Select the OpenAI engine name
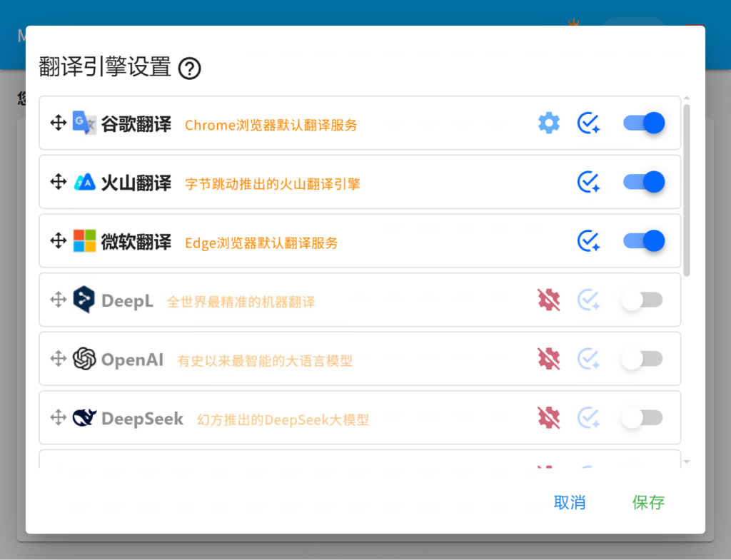Screen dimensions: 731x560 [x=132, y=360]
